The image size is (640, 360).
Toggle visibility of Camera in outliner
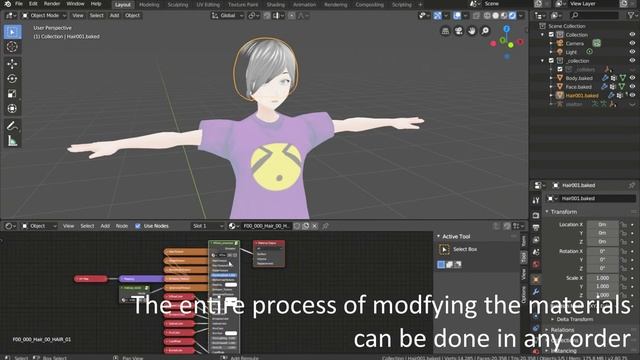click(x=632, y=43)
